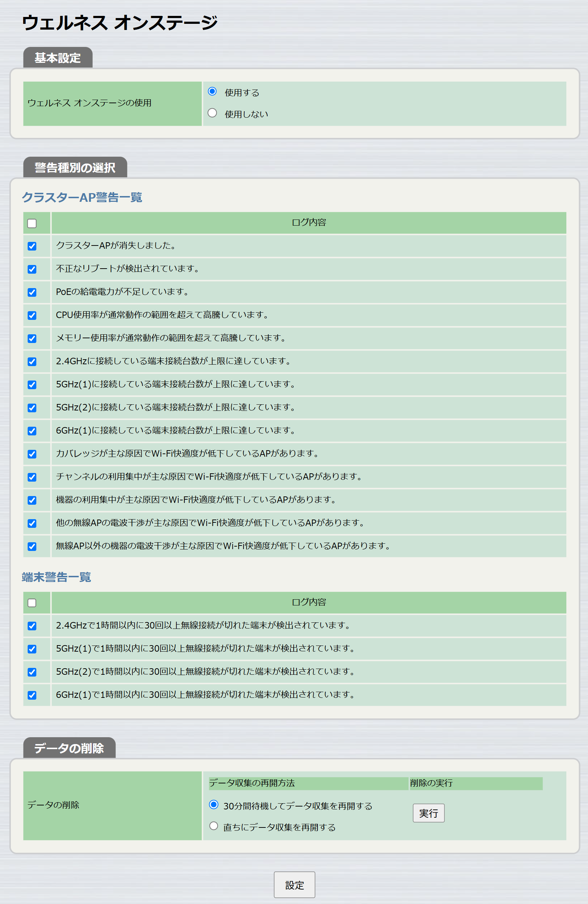Toggle select-all checkbox in クラスターAP警告一覧 header

pos(32,223)
